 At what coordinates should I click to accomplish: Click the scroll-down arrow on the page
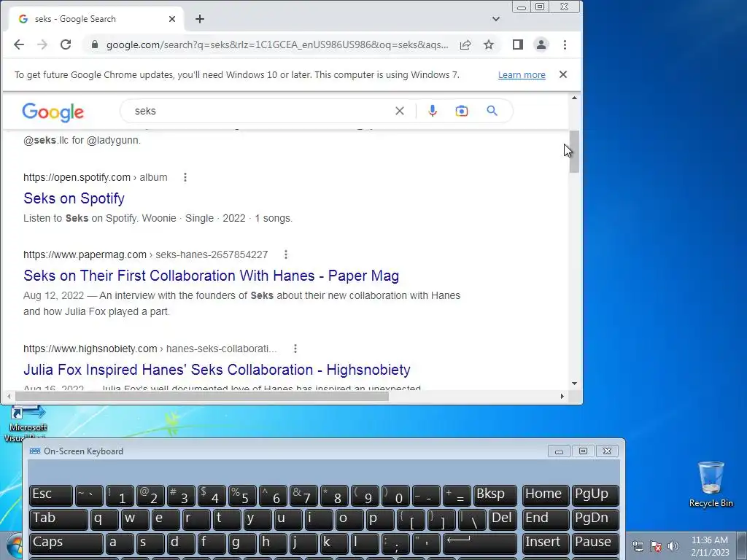coord(574,384)
